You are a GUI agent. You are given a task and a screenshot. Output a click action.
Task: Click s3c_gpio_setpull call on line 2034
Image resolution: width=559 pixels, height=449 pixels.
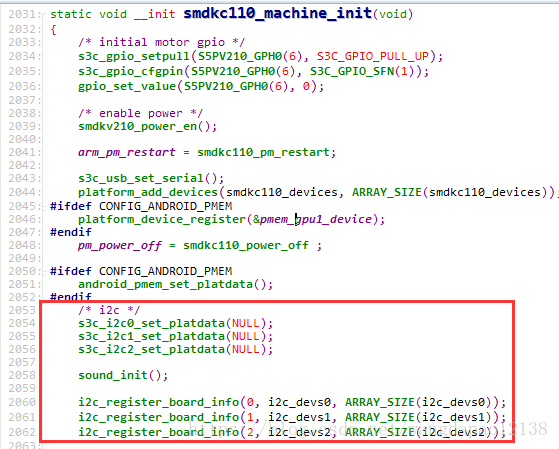[134, 56]
